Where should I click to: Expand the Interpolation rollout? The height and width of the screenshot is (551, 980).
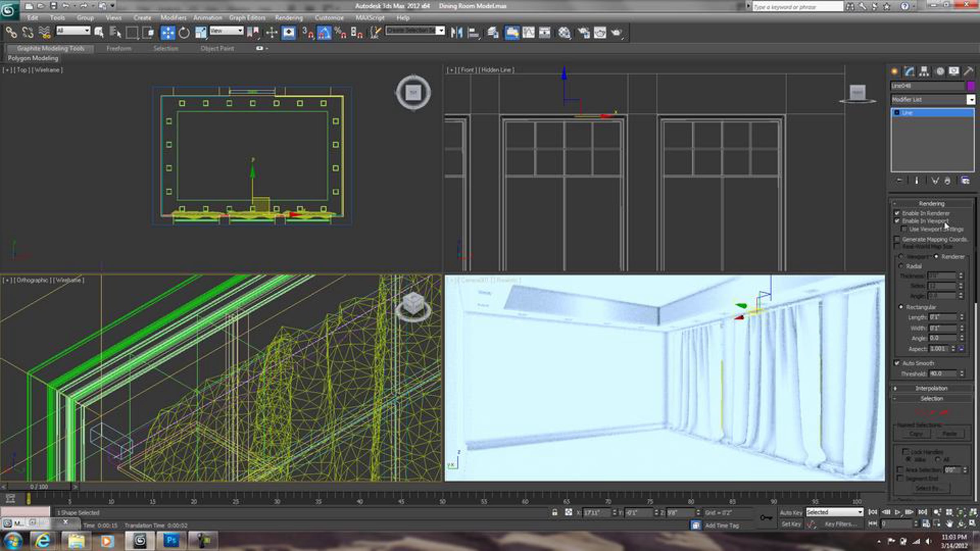tap(931, 388)
